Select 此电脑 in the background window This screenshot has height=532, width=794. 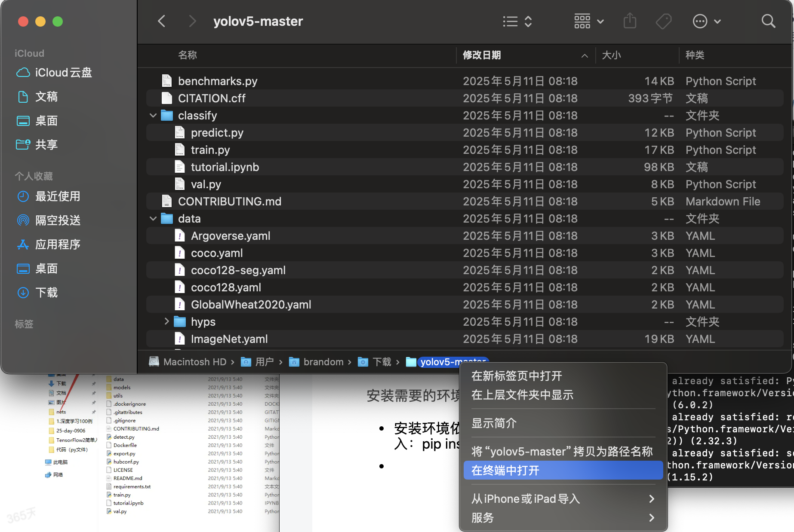(x=56, y=462)
